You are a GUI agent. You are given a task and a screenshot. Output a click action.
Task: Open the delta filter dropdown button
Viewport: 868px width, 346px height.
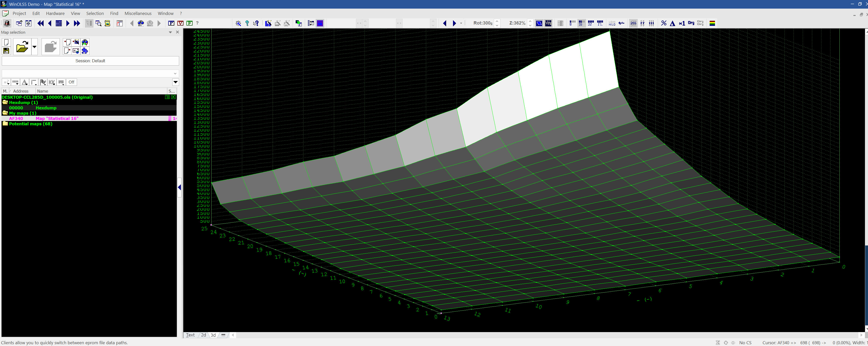click(25, 82)
